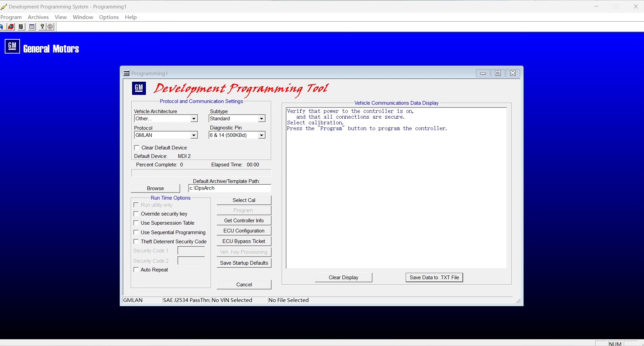This screenshot has width=644, height=346.
Task: Click the Get Controller Info button
Action: coord(244,221)
